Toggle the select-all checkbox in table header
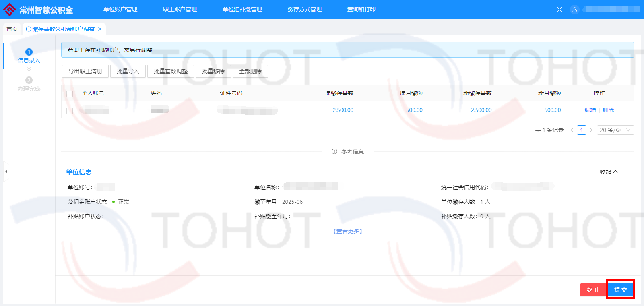Image resolution: width=644 pixels, height=306 pixels. pyautogui.click(x=70, y=93)
